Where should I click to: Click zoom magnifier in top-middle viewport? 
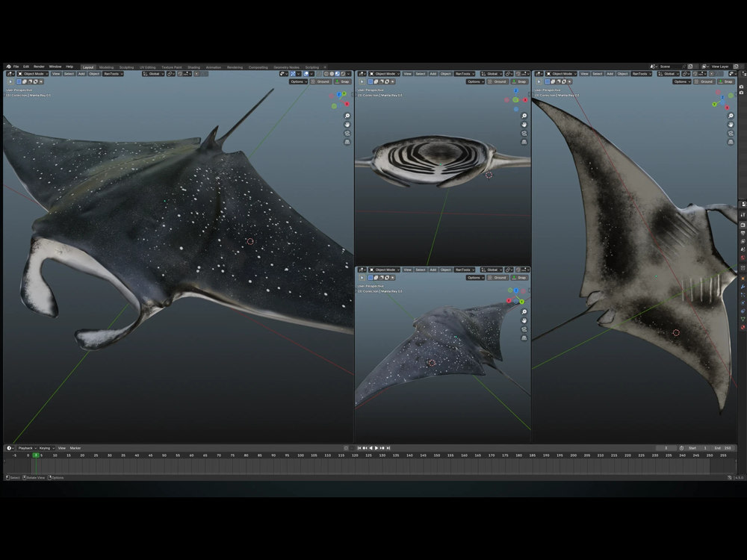coord(524,116)
